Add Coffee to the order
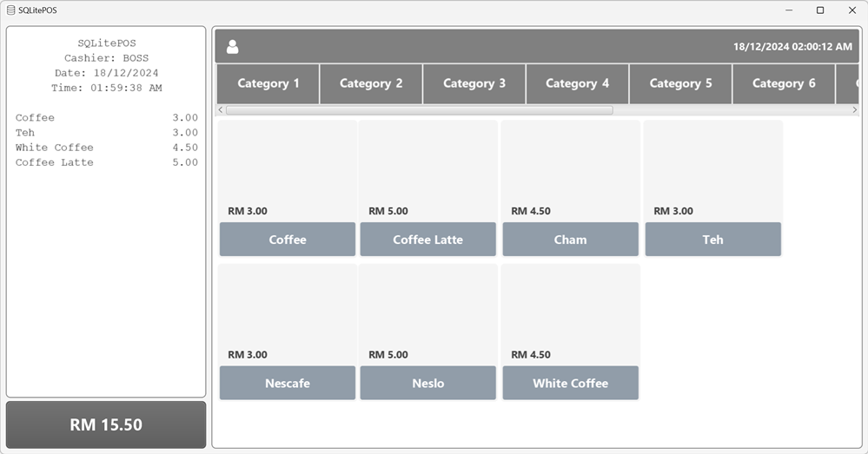868x454 pixels. [x=288, y=240]
